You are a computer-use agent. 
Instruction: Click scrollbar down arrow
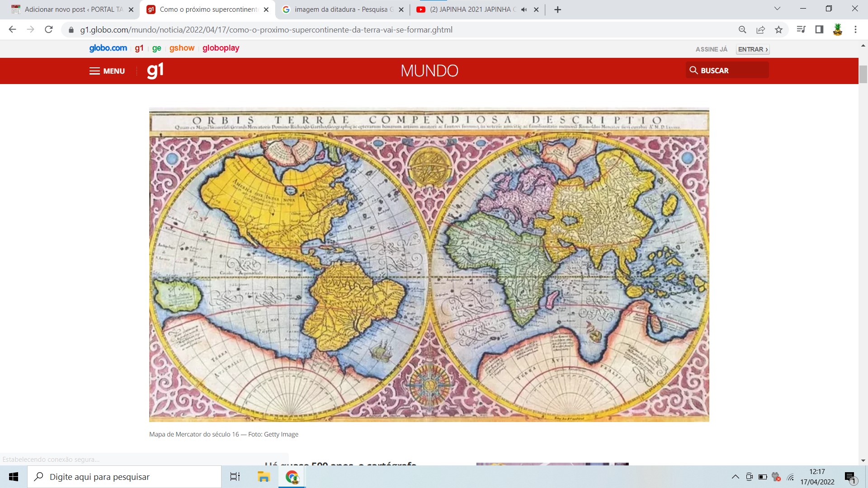click(863, 460)
